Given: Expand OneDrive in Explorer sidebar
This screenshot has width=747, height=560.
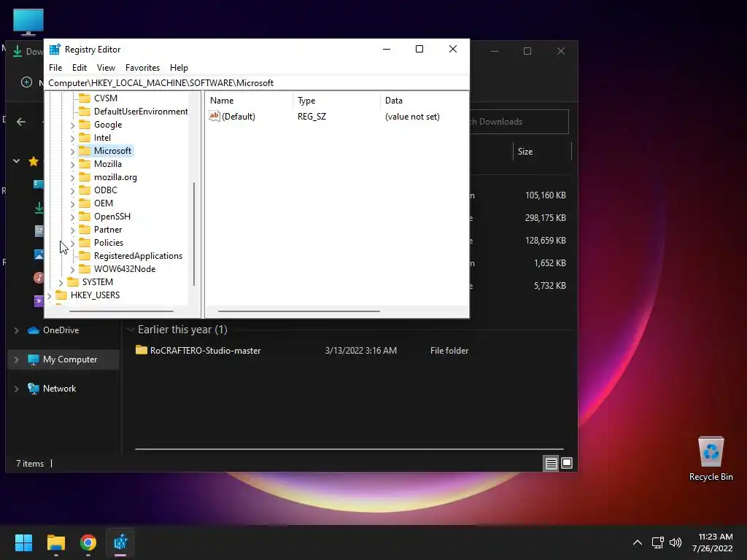Looking at the screenshot, I should (16, 330).
